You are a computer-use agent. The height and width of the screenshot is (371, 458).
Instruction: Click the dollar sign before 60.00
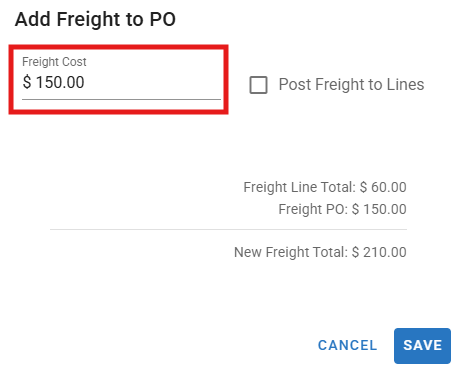click(x=363, y=187)
